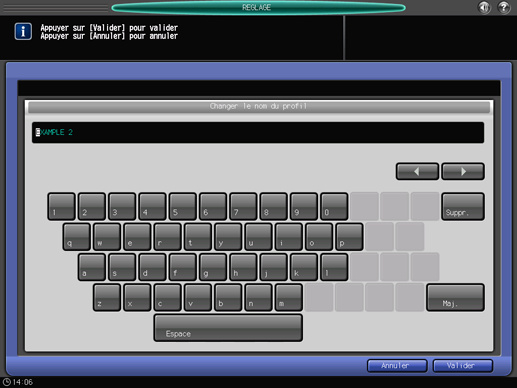517x388 pixels.
Task: Tap the f key
Action: (183, 267)
